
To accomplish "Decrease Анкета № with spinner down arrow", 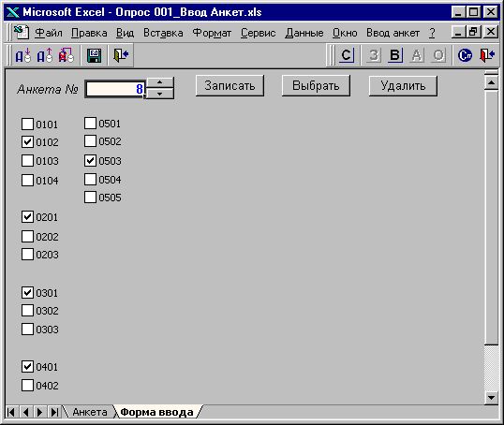I will 160,94.
